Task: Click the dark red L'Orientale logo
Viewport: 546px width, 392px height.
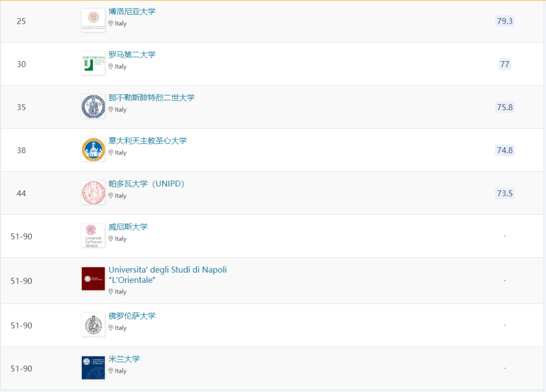Action: (x=94, y=279)
